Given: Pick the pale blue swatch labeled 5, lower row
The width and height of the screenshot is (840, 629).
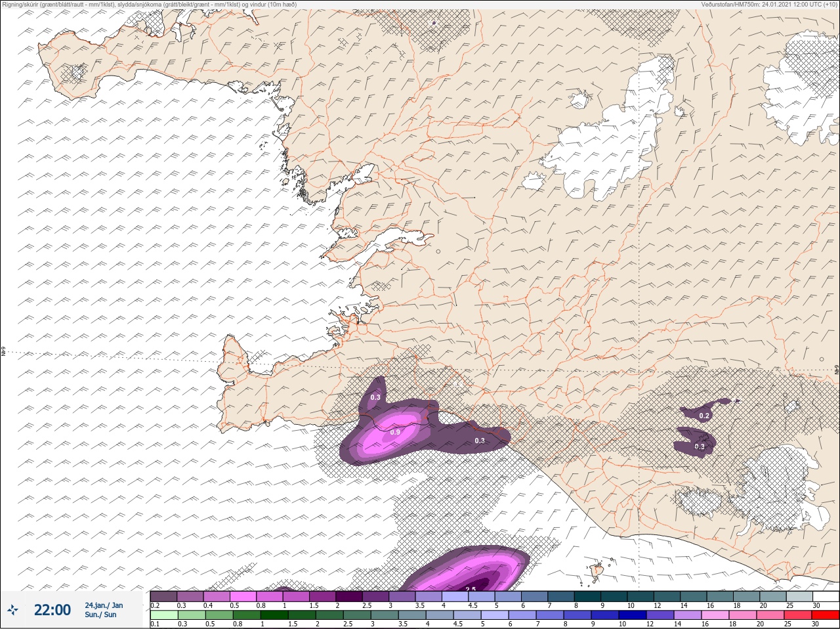Looking at the screenshot, I should (493, 615).
